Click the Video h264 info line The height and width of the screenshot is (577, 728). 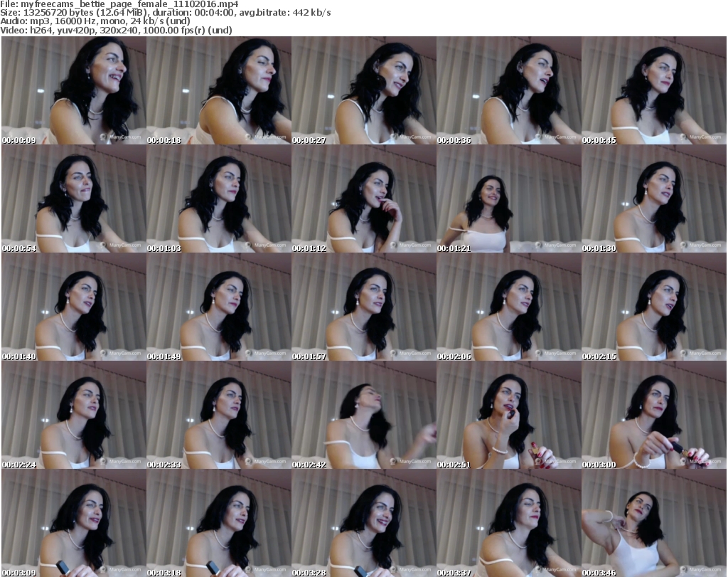click(116, 30)
